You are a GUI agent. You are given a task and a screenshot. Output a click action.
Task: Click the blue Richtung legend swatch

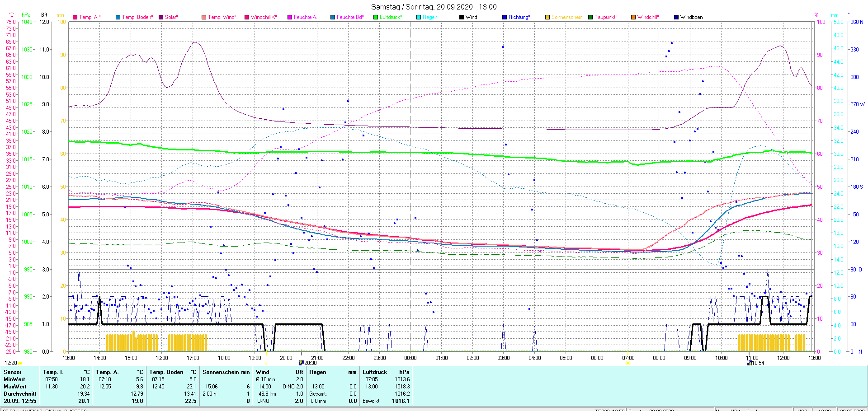pos(505,17)
